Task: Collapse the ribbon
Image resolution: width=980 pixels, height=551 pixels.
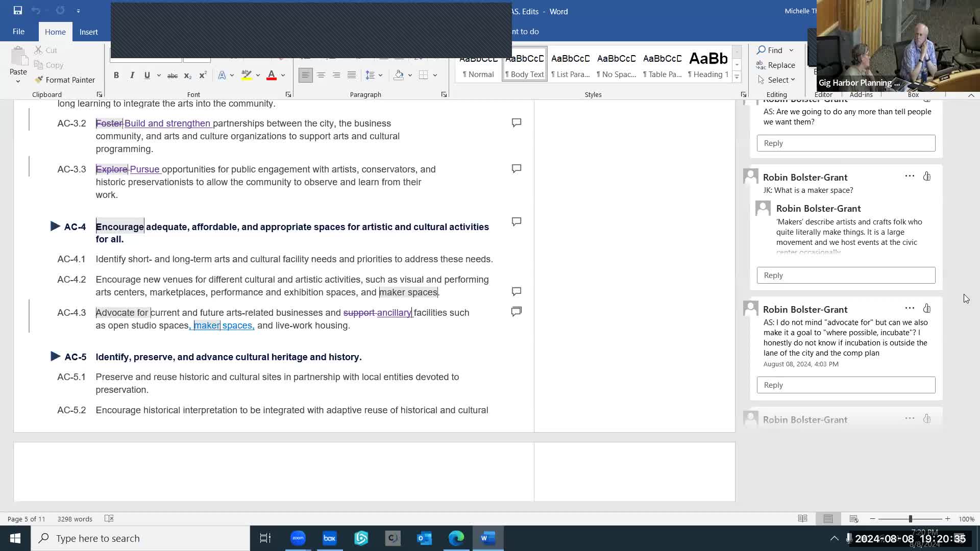Action: tap(971, 95)
